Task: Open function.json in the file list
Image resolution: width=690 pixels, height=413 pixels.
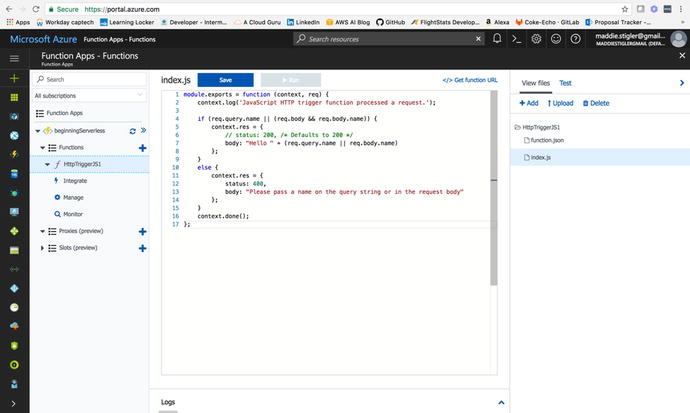Action: tap(548, 141)
